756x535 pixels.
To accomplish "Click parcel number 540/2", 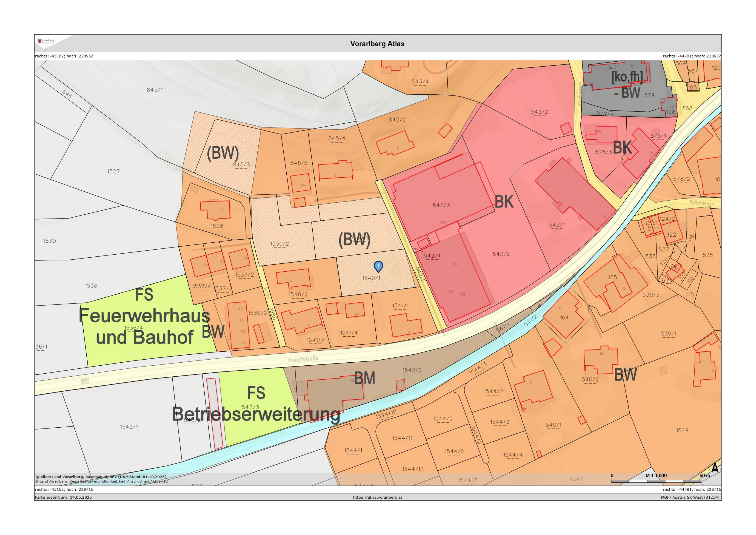I will click(590, 379).
